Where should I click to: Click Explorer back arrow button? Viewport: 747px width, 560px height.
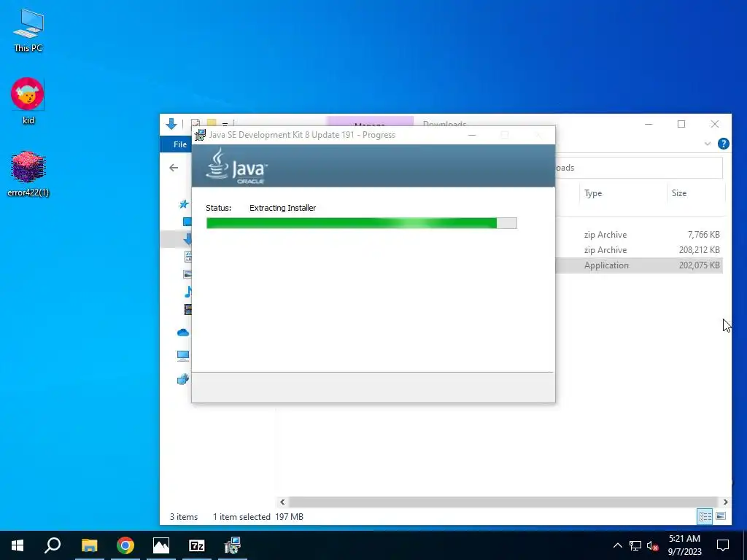pos(174,168)
